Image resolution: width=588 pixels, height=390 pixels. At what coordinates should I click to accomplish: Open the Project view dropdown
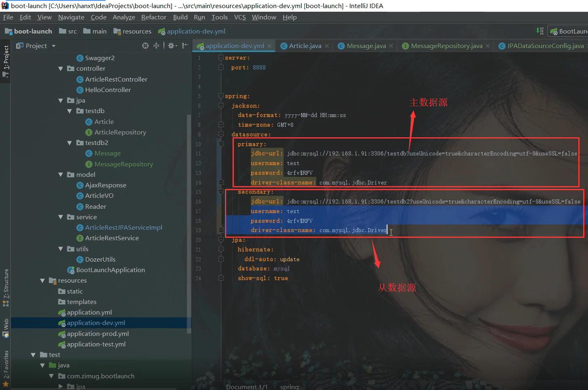pos(54,46)
